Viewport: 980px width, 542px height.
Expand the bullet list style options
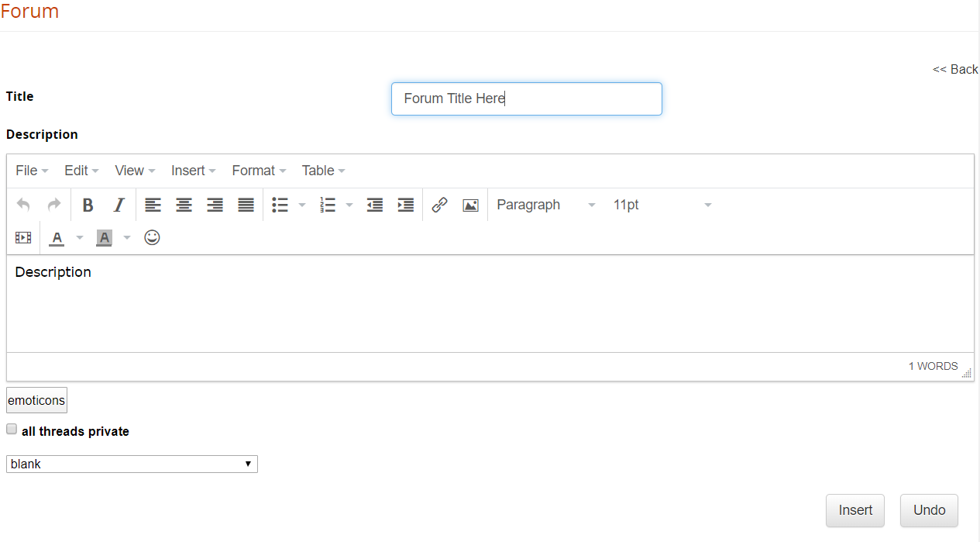pos(301,205)
